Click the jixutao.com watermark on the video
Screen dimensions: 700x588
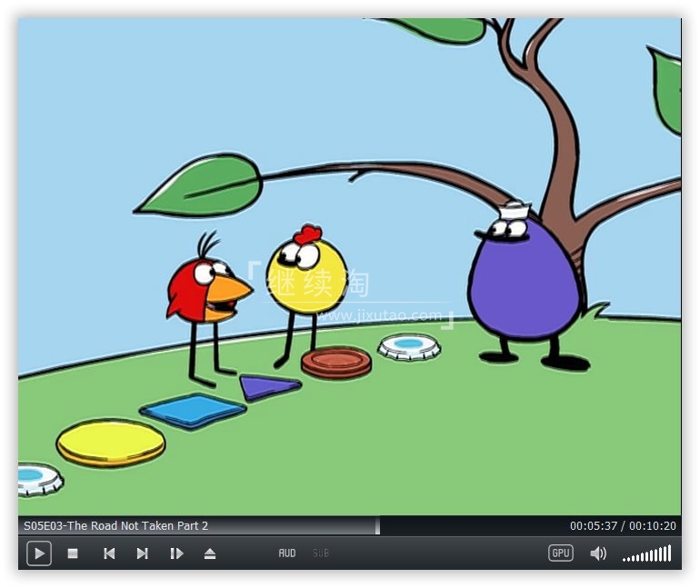[379, 315]
